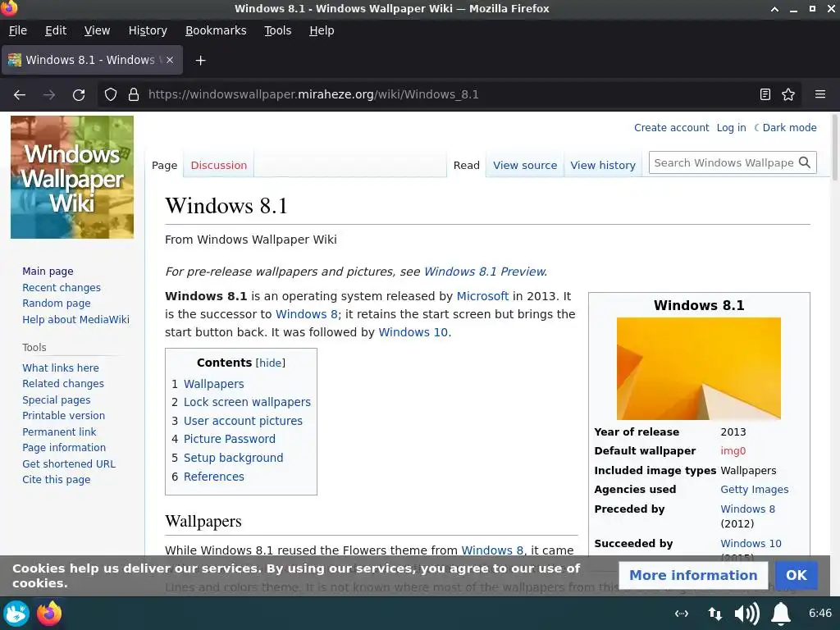Image resolution: width=840 pixels, height=630 pixels.
Task: Open Firefox hamburger application menu
Action: [x=820, y=94]
